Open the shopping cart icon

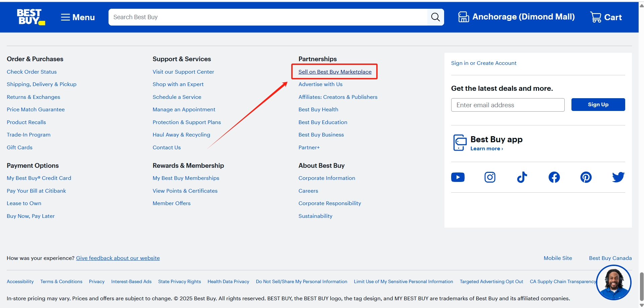[596, 17]
